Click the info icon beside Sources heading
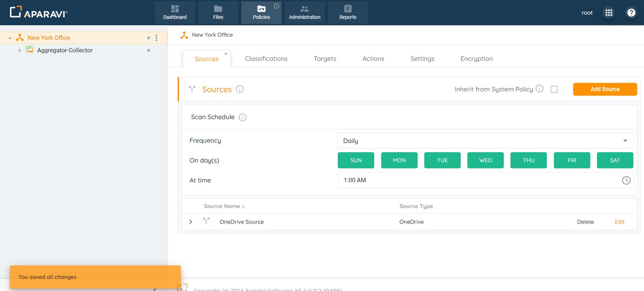644x291 pixels. pyautogui.click(x=240, y=89)
